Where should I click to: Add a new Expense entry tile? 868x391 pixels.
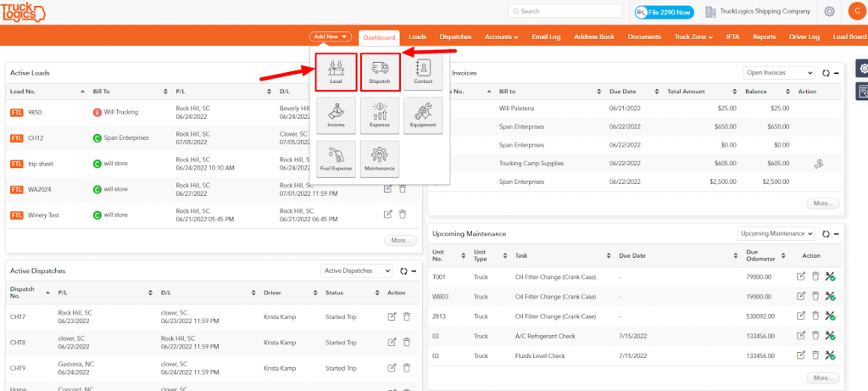tap(380, 115)
